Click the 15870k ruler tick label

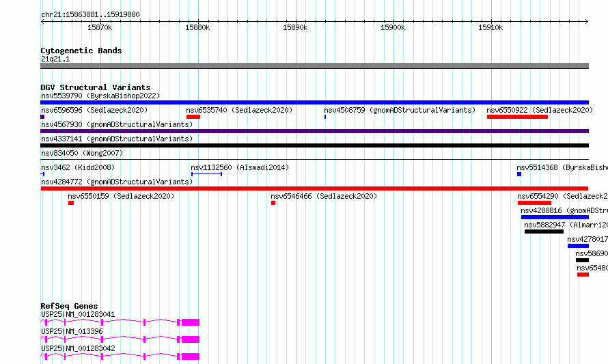100,27
